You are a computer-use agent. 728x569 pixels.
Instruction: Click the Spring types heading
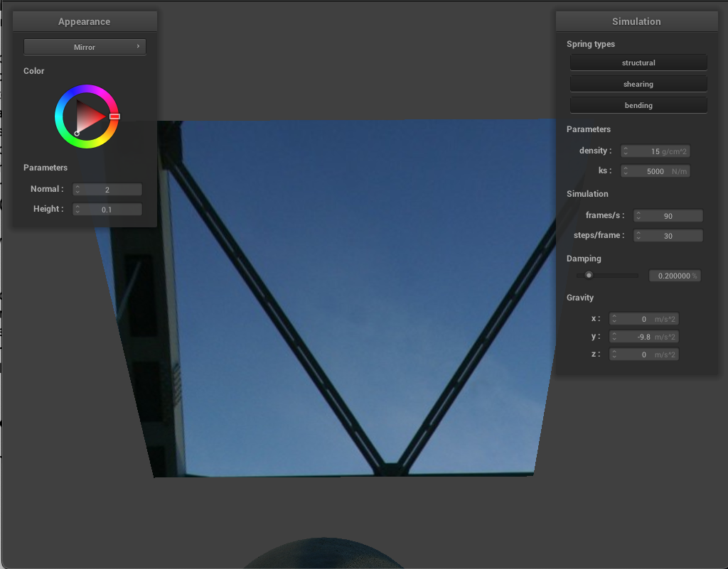pyautogui.click(x=591, y=44)
